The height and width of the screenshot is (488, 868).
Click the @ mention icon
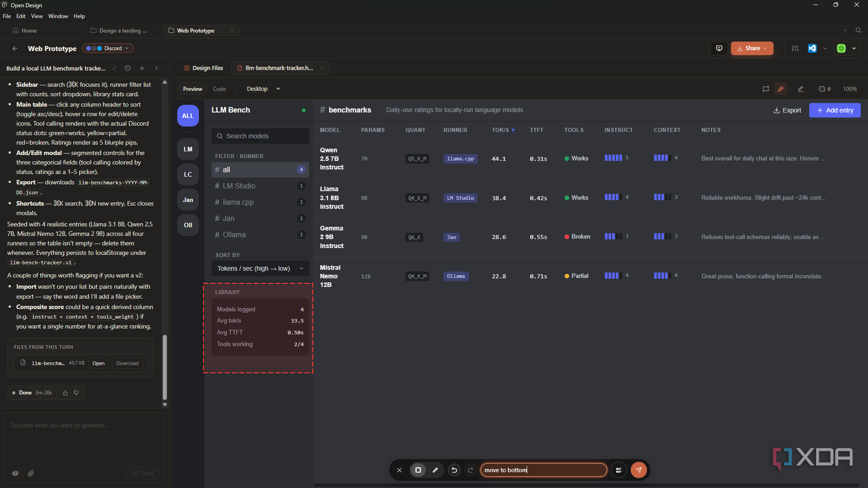(15, 473)
